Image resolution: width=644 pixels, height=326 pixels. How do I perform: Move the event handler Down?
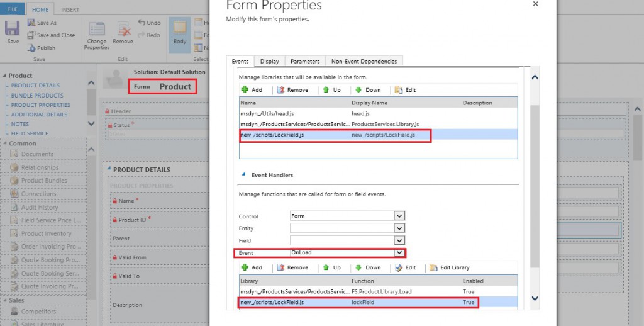367,267
